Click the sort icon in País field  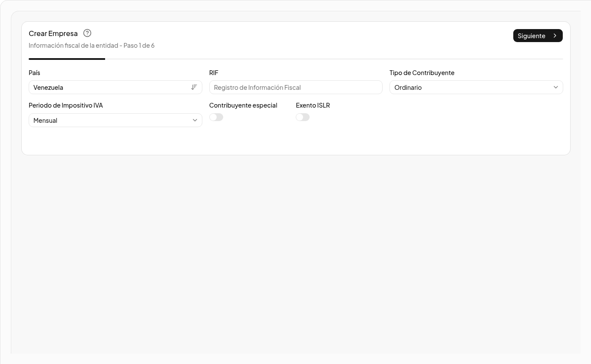click(x=194, y=87)
